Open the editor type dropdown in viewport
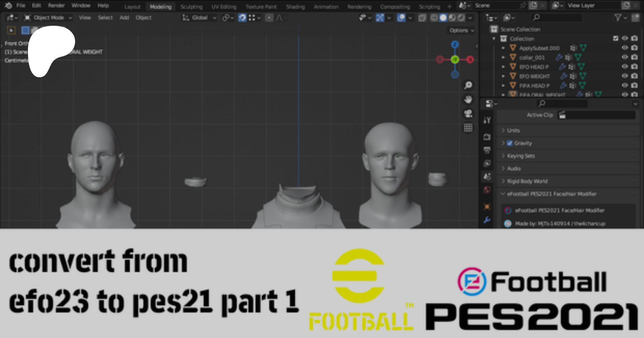Viewport: 644px width, 338px height. click(x=12, y=18)
